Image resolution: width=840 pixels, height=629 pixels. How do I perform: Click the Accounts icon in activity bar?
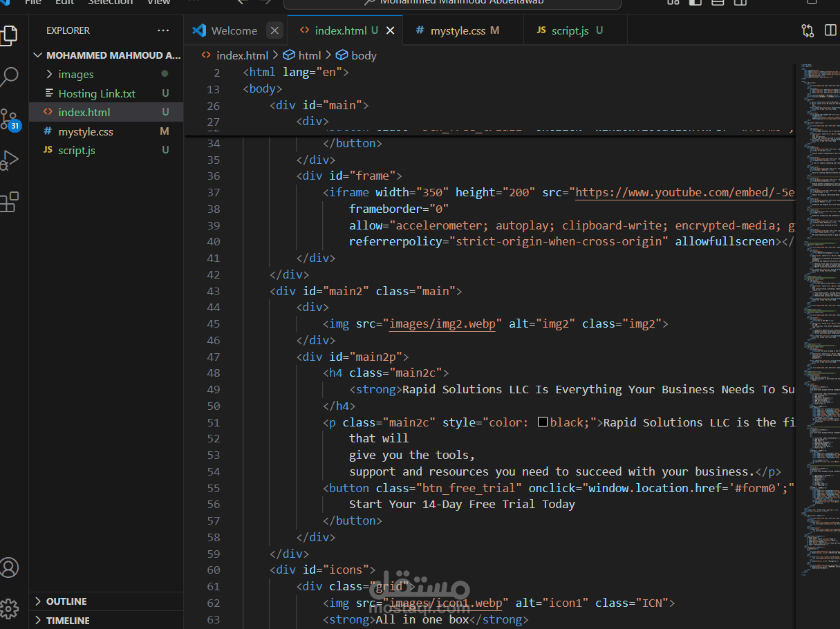tap(10, 567)
